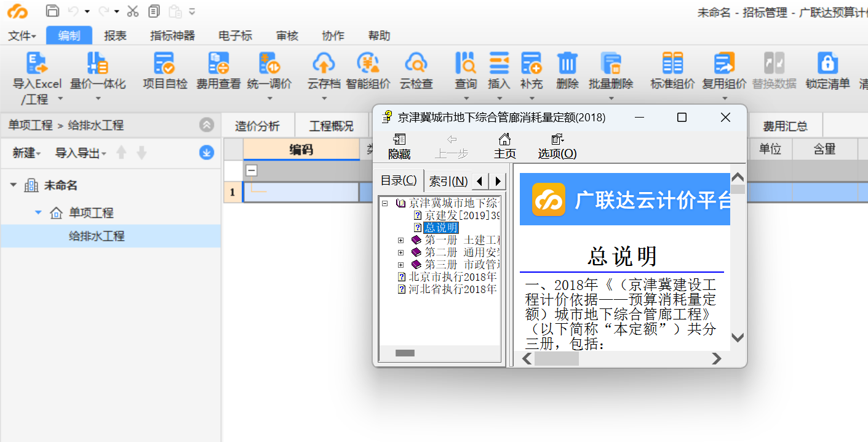Open the 量价一体化 tool
The height and width of the screenshot is (442, 868).
[97, 63]
